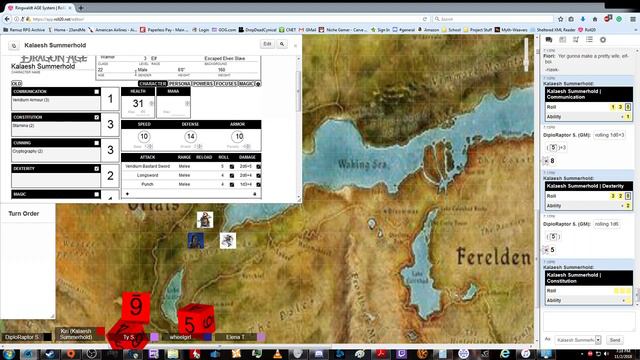Adjust the Speed base stepper

[149, 147]
